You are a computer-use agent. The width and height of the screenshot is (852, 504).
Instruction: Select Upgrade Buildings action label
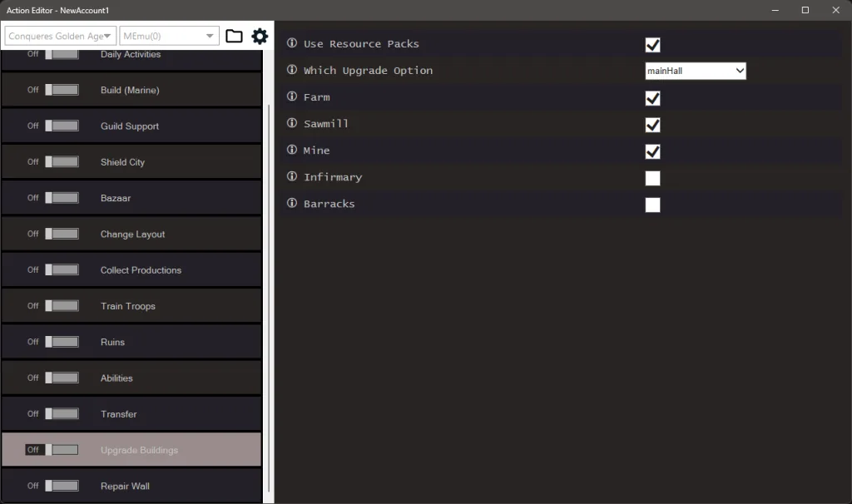coord(139,450)
